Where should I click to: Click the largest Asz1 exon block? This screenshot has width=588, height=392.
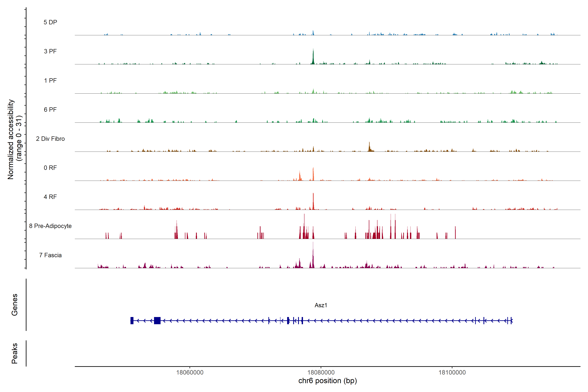coord(157,320)
